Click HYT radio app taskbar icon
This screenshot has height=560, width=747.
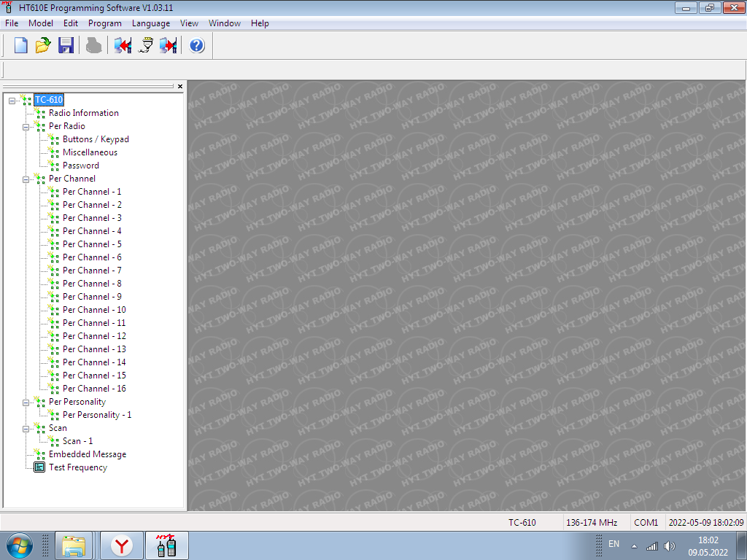tap(167, 545)
